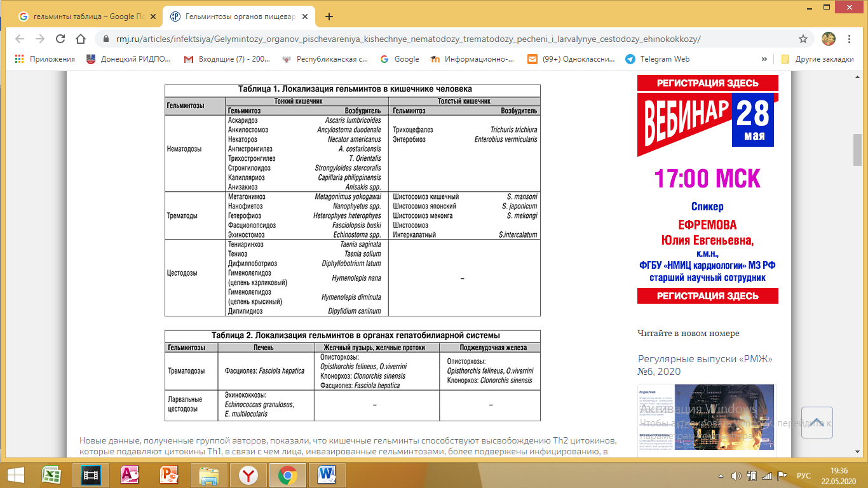Expand hidden bookmarks chevron

(764, 59)
